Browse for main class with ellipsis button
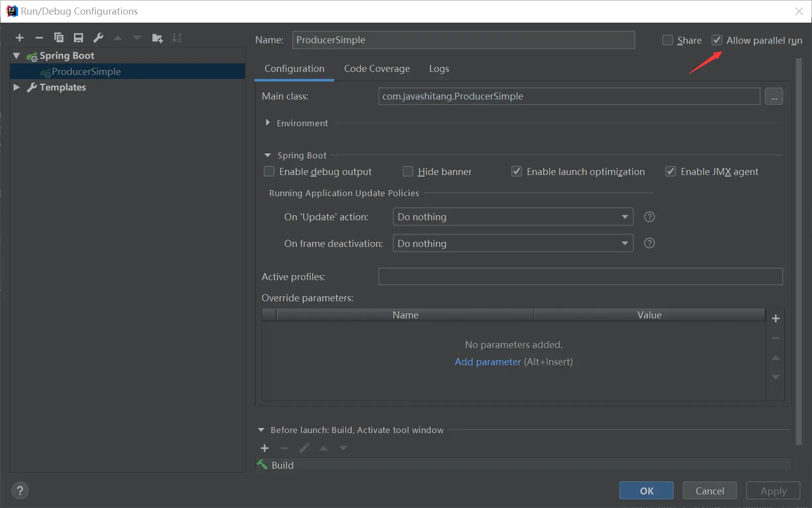 pyautogui.click(x=774, y=96)
